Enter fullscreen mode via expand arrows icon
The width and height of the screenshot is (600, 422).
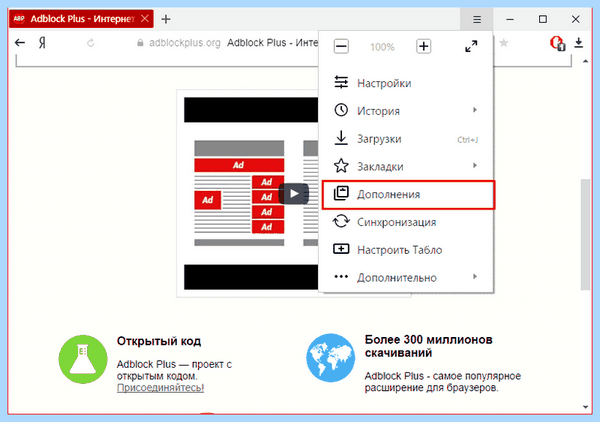tap(471, 47)
